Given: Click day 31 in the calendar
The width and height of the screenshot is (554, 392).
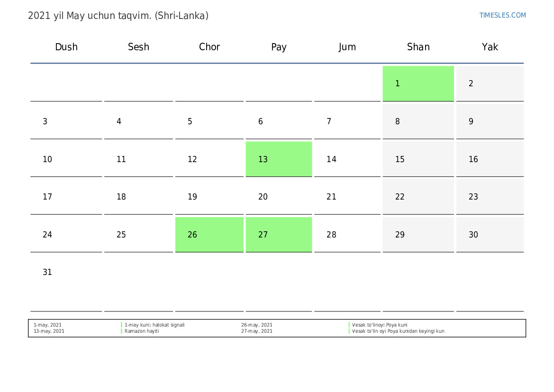Looking at the screenshot, I should [x=66, y=283].
